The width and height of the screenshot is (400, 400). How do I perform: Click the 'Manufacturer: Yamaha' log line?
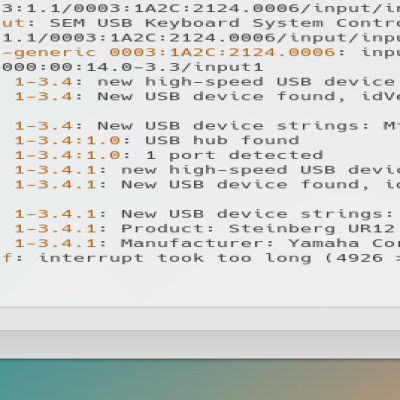207,243
